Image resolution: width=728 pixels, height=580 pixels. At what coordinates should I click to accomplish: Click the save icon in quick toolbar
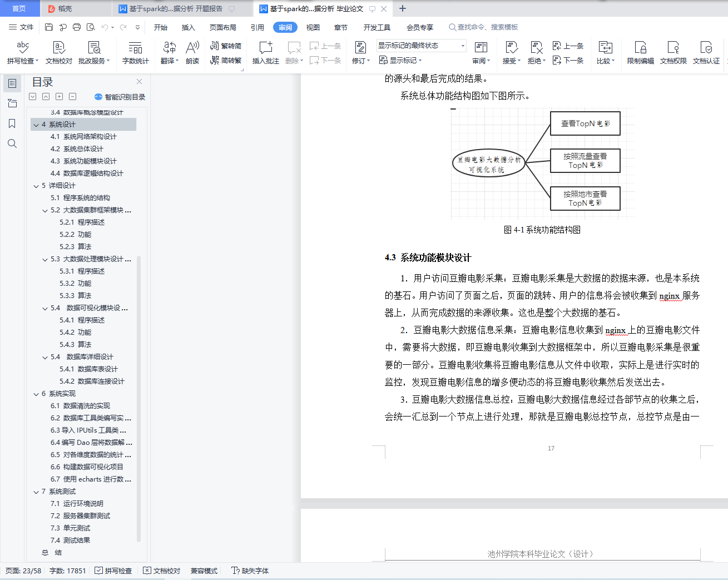[49, 27]
